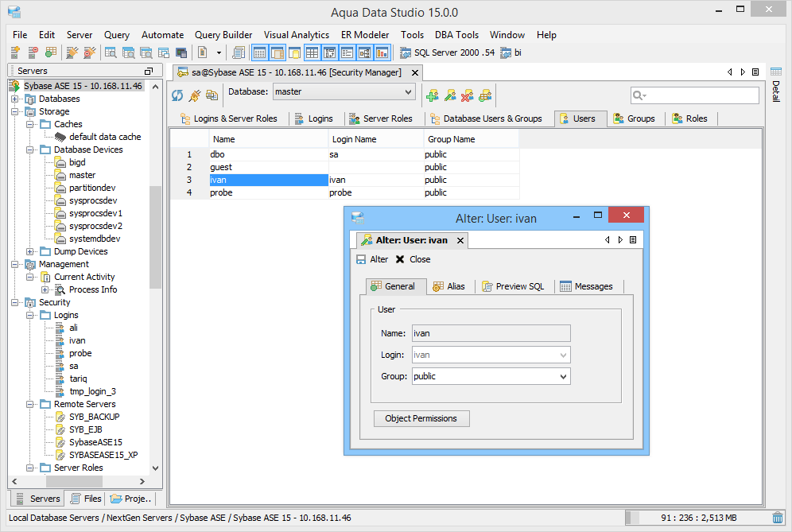Image resolution: width=792 pixels, height=532 pixels.
Task: Click the drop user icon with the red X
Action: click(468, 95)
